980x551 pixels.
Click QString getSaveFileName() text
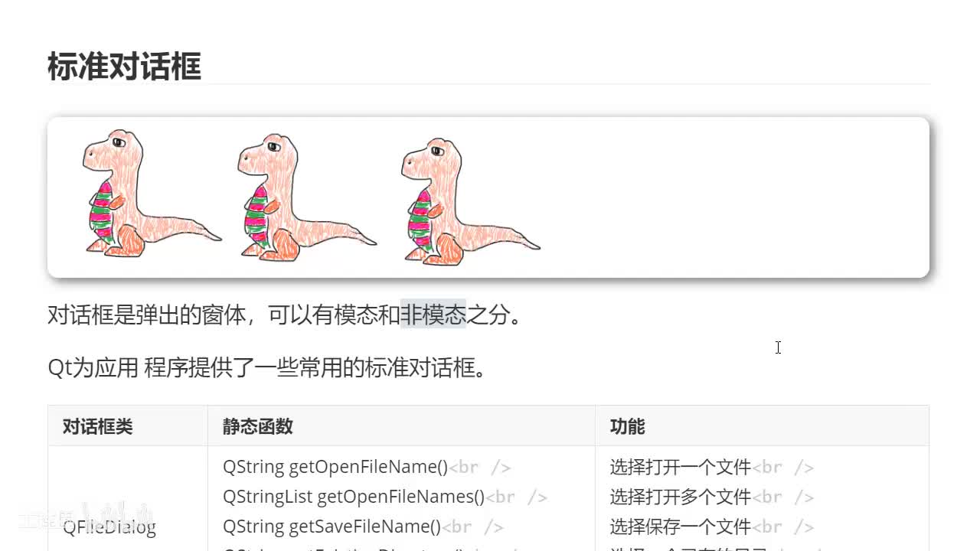point(332,527)
